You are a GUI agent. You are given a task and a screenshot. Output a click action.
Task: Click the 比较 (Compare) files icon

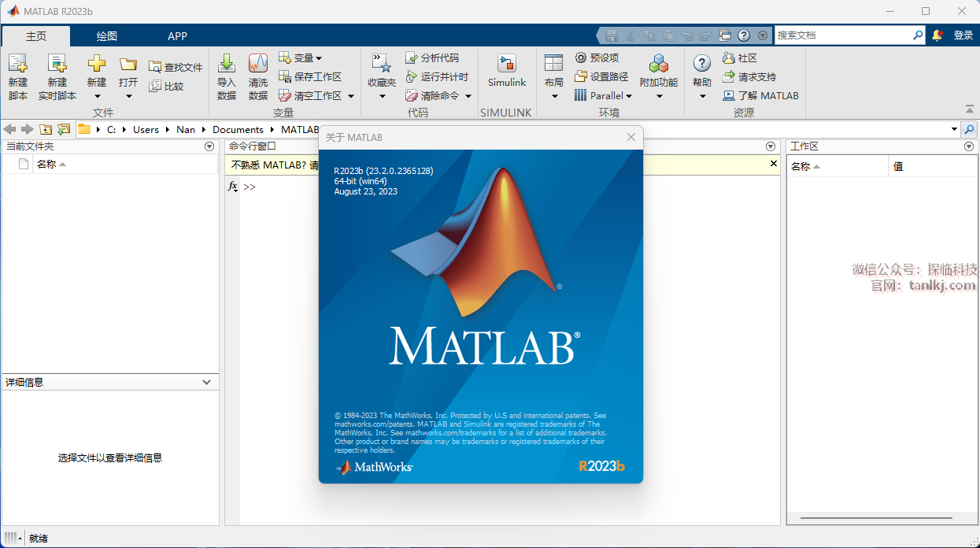pos(155,86)
